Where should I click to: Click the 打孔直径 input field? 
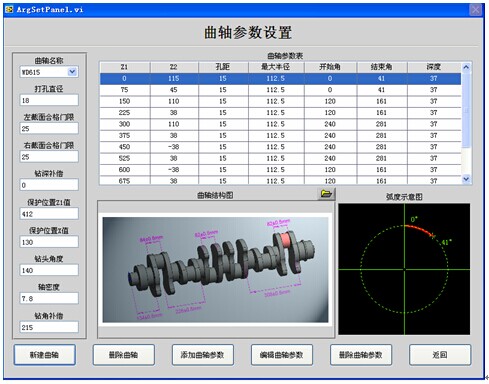pos(49,100)
